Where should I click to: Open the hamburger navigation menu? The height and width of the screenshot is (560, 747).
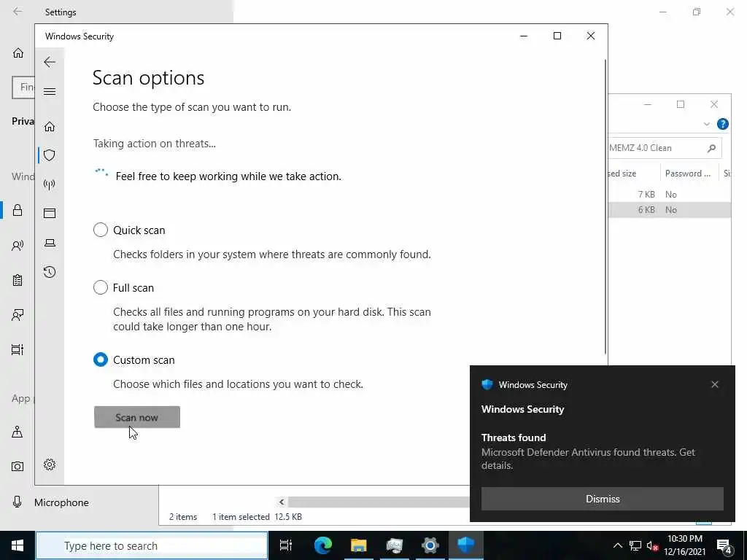50,91
